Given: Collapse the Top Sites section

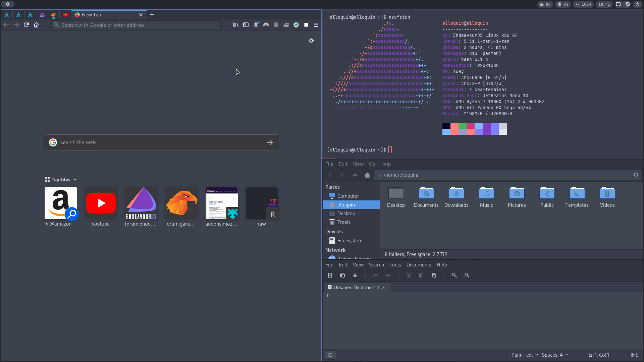Looking at the screenshot, I should pos(61,179).
